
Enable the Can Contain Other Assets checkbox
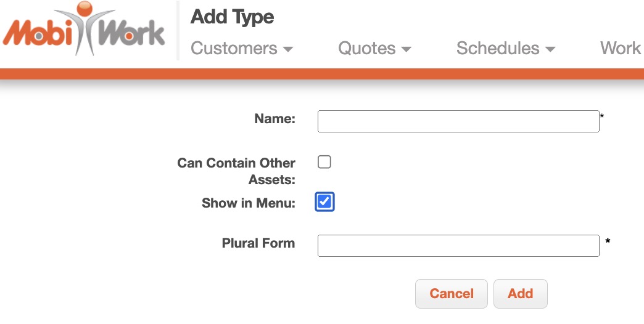pos(324,162)
